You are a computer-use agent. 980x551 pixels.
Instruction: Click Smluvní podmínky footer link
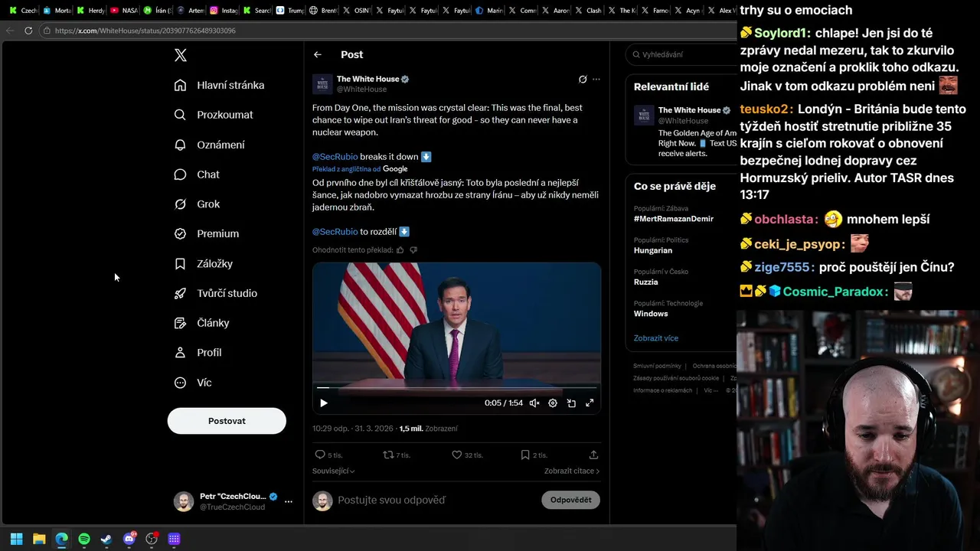click(657, 366)
